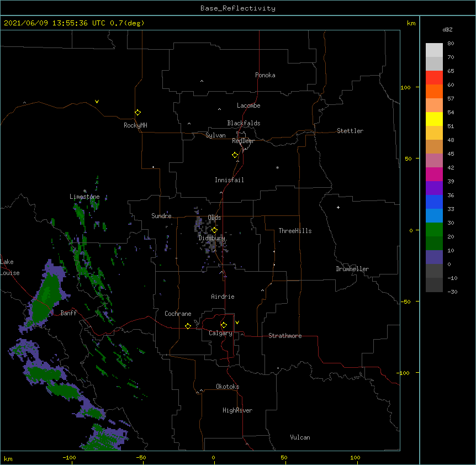This screenshot has height=465, width=476.
Task: Click the yellow diamond marker south of Cochrane
Action: [x=188, y=326]
